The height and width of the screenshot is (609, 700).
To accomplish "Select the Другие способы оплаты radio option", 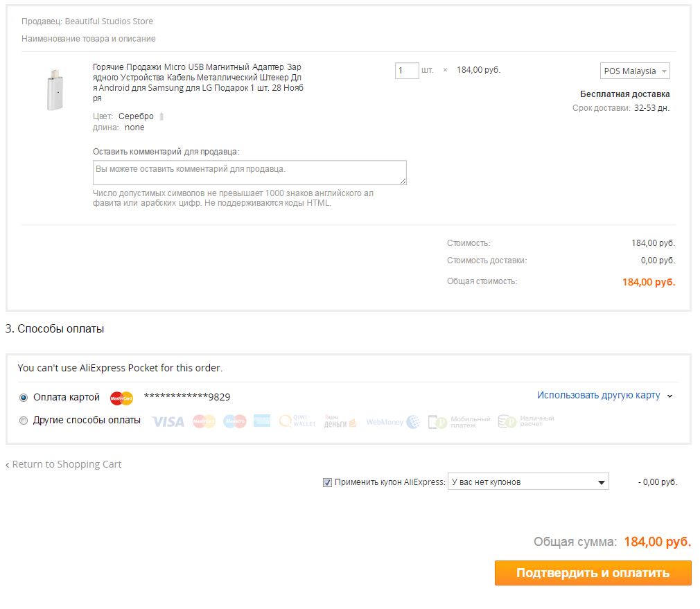I will pos(24,421).
